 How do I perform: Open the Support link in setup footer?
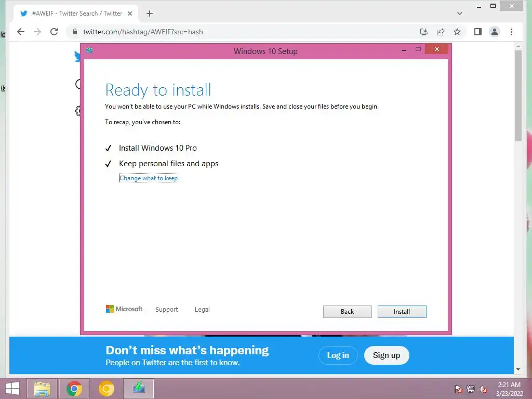click(167, 310)
